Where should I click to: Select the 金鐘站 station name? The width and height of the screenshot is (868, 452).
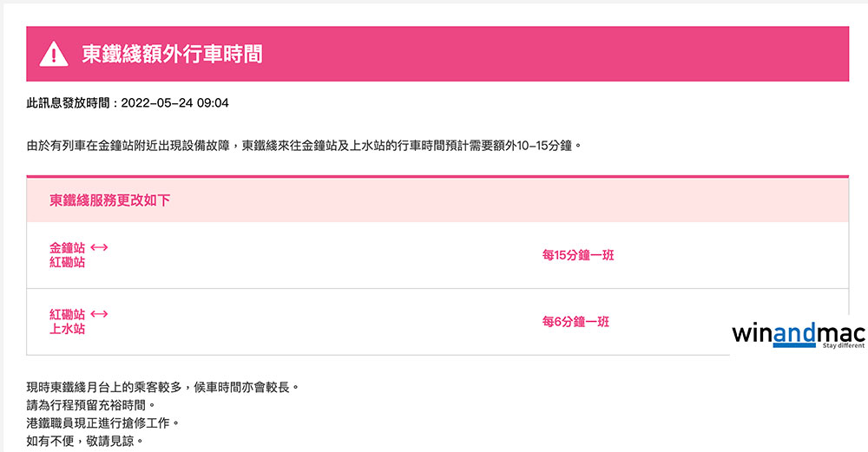pyautogui.click(x=68, y=248)
